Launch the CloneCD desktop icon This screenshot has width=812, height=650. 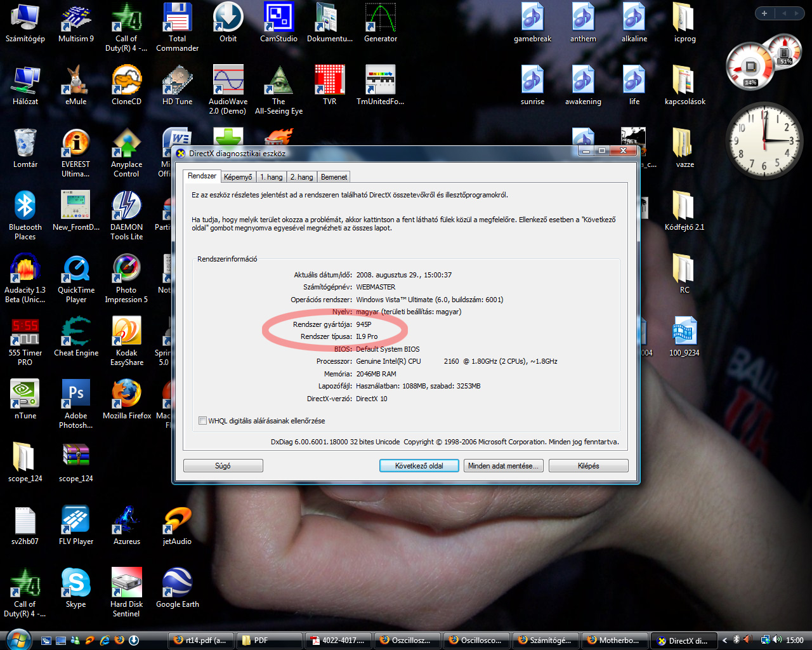point(127,86)
